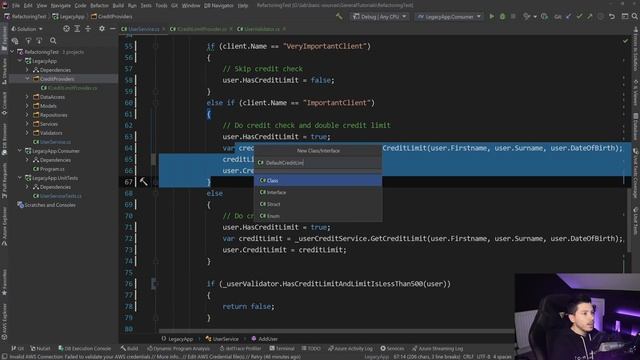Select UserServiceTests.cs in Solution explorer
Viewport: 640px width, 360px height.
[57, 196]
